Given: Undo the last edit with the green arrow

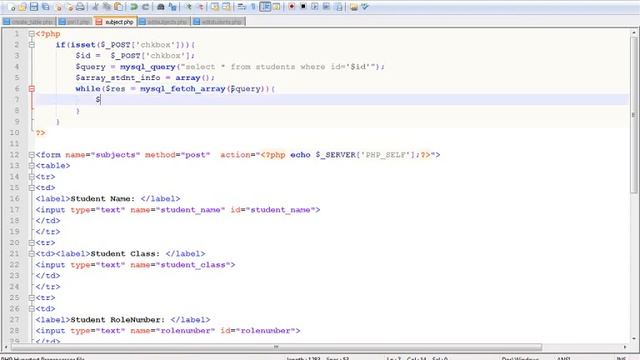Looking at the screenshot, I should tap(133, 7).
